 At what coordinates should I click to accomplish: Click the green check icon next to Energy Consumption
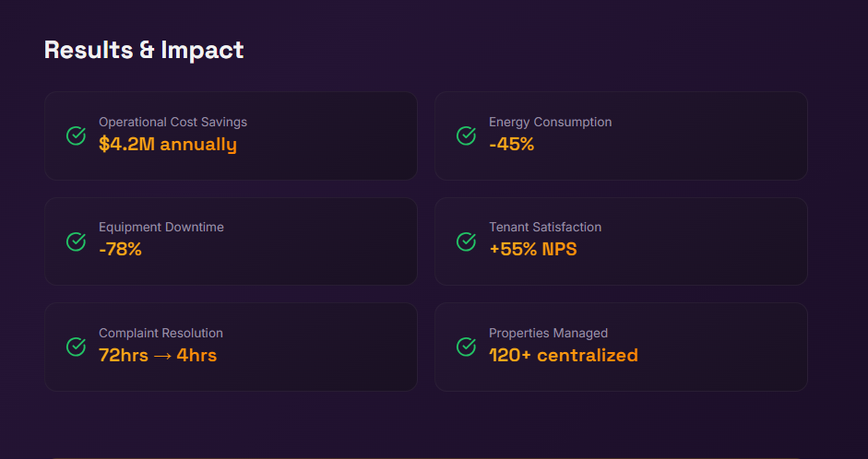tap(467, 135)
